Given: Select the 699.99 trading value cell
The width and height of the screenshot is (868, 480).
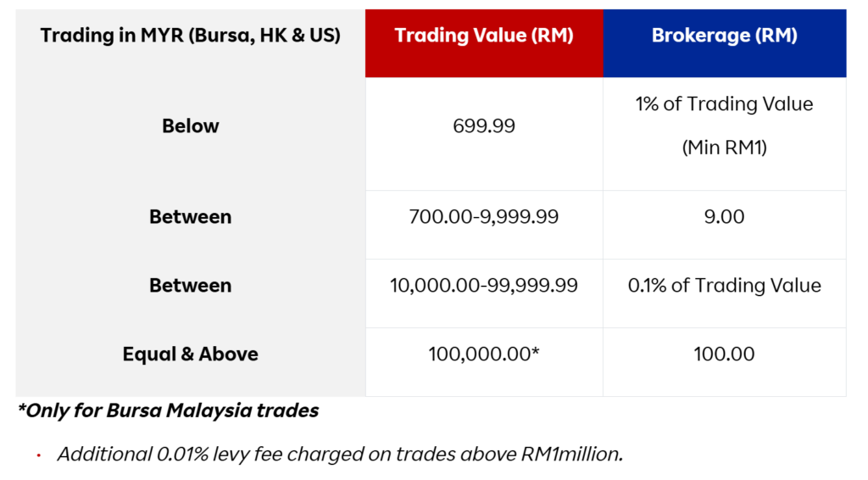Looking at the screenshot, I should click(483, 126).
